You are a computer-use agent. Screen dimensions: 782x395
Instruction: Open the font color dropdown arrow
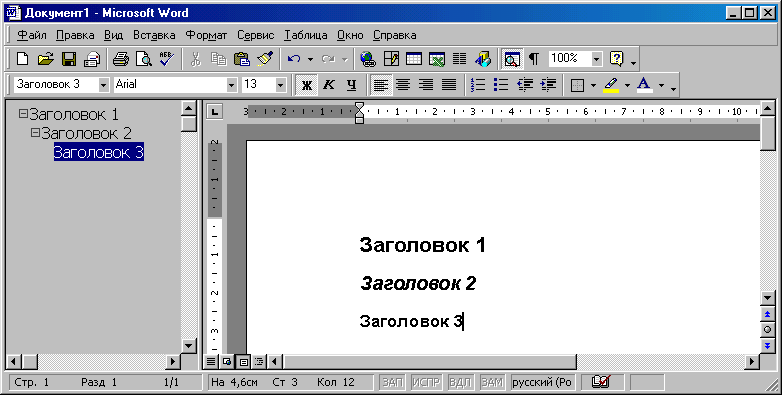click(661, 85)
